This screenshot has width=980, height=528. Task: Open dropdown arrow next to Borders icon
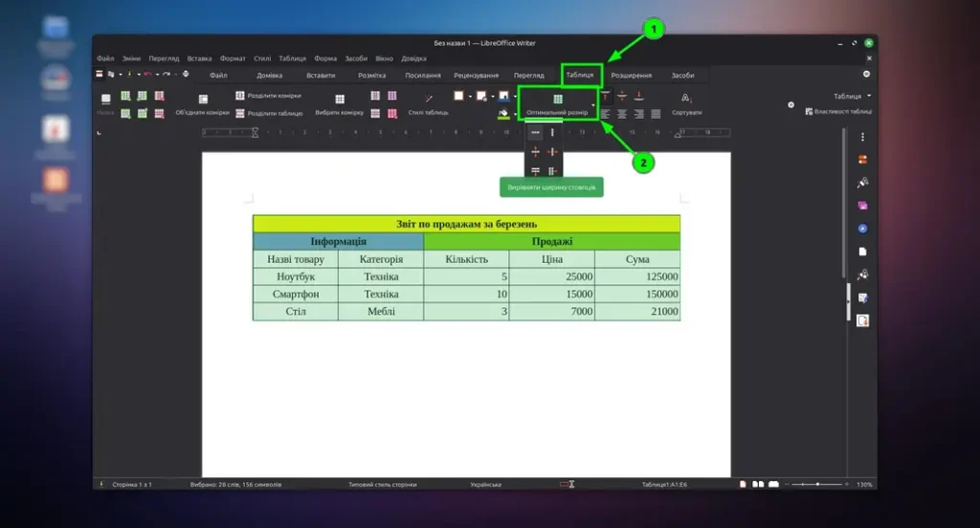[471, 97]
